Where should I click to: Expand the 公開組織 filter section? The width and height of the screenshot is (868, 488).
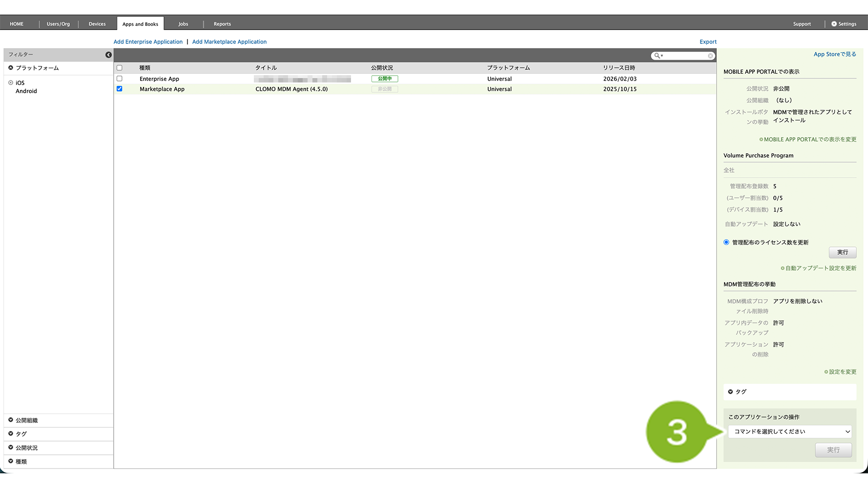[11, 420]
